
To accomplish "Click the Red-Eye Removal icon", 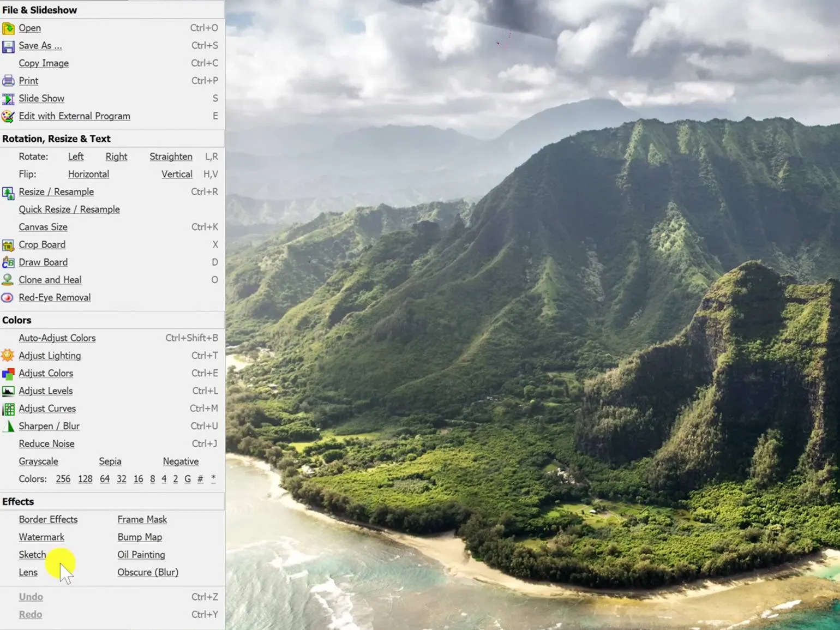I will point(8,298).
